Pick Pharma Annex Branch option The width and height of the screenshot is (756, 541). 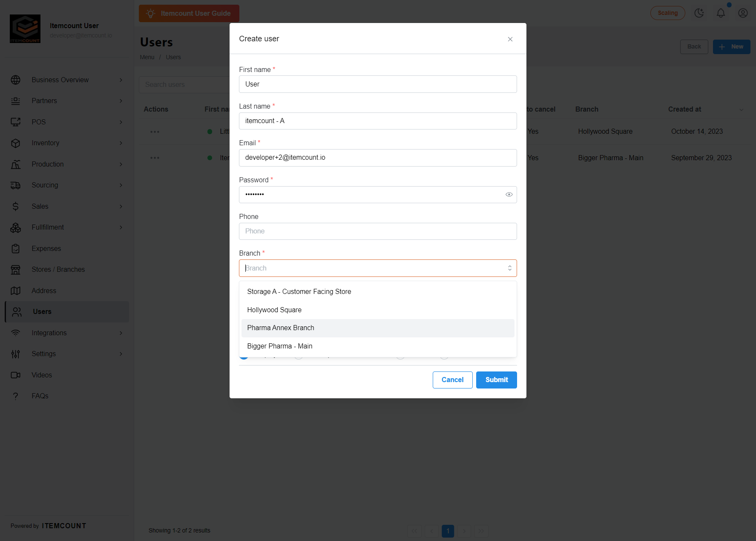tap(378, 328)
